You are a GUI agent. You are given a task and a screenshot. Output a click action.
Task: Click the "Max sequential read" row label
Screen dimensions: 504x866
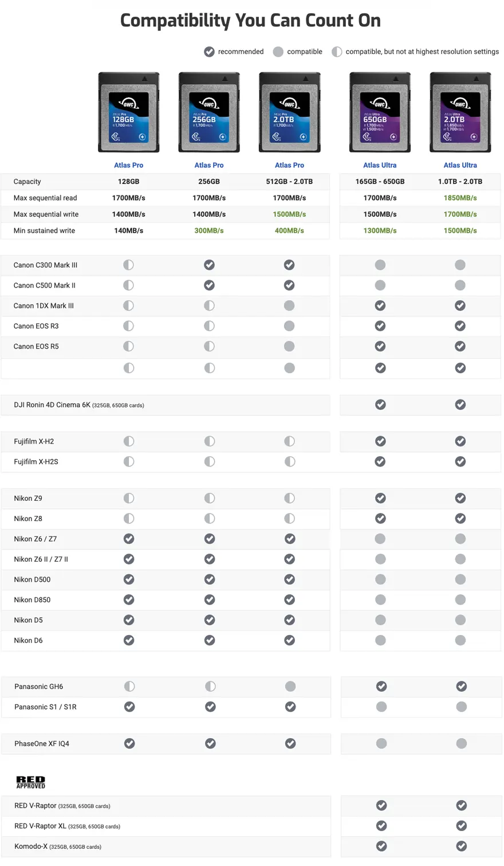tap(45, 198)
